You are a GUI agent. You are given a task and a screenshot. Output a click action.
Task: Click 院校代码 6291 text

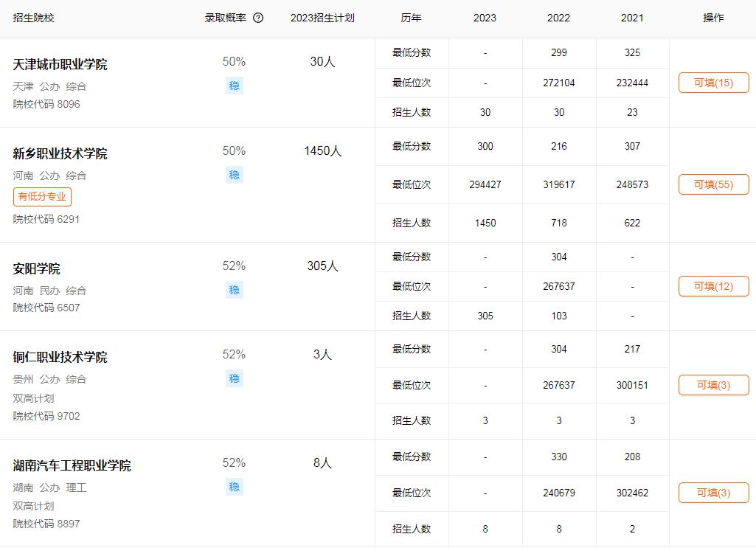(x=46, y=219)
